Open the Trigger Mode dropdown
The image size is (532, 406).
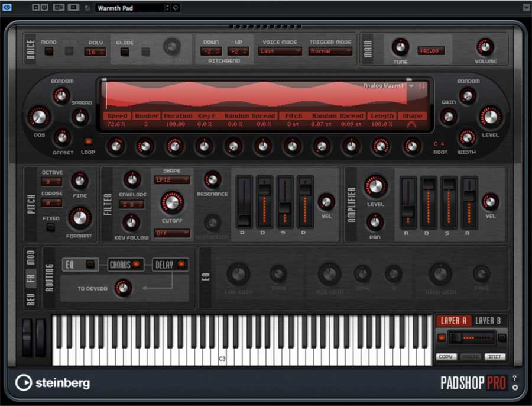[330, 51]
